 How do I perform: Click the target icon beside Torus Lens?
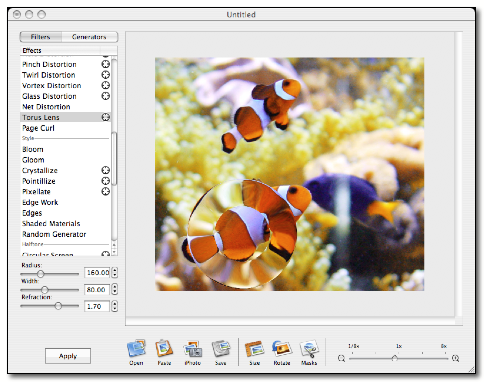tap(106, 117)
